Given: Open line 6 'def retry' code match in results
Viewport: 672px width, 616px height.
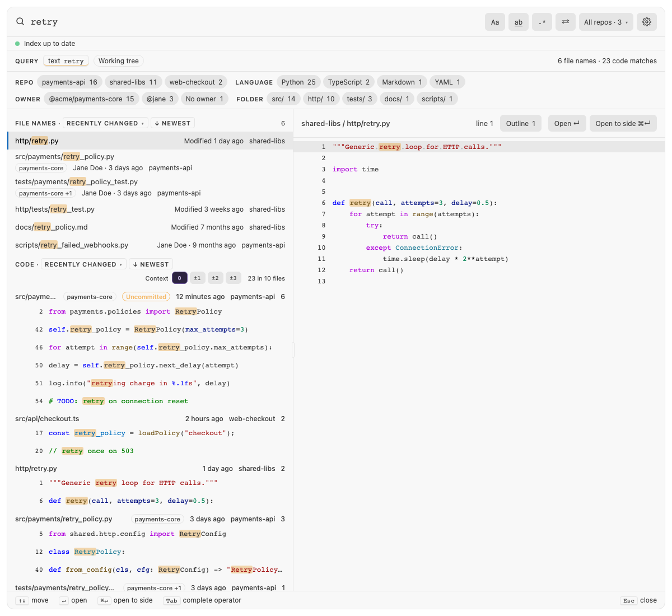Looking at the screenshot, I should click(x=150, y=501).
